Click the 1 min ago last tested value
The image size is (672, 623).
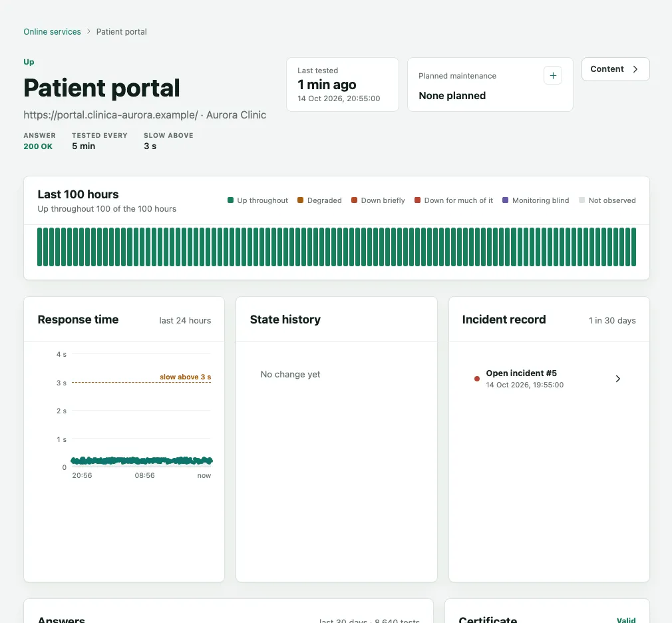tap(327, 85)
